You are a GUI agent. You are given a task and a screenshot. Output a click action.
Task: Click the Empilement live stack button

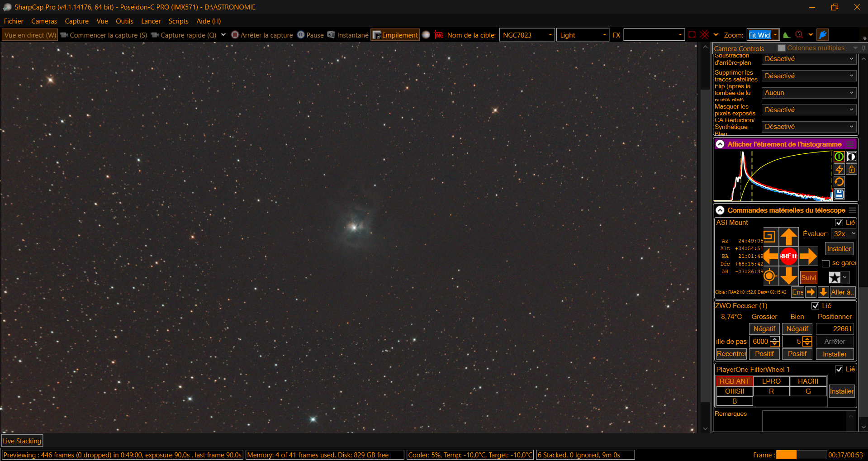(x=395, y=35)
